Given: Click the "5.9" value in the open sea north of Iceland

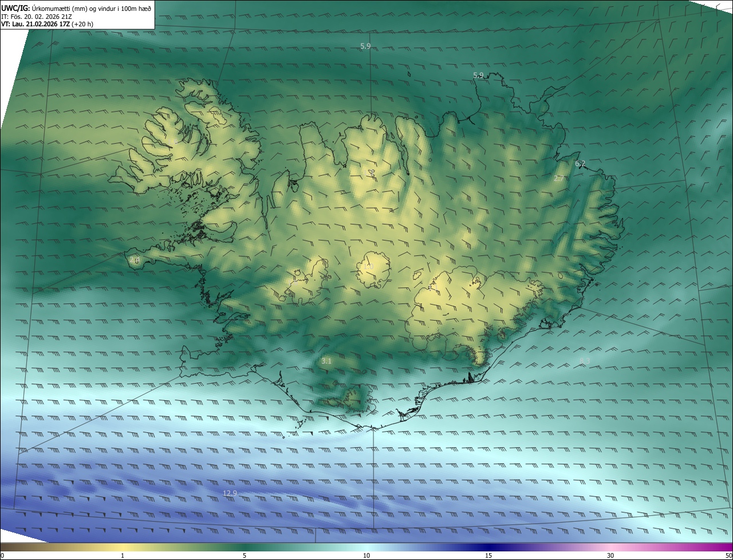Looking at the screenshot, I should click(x=365, y=46).
